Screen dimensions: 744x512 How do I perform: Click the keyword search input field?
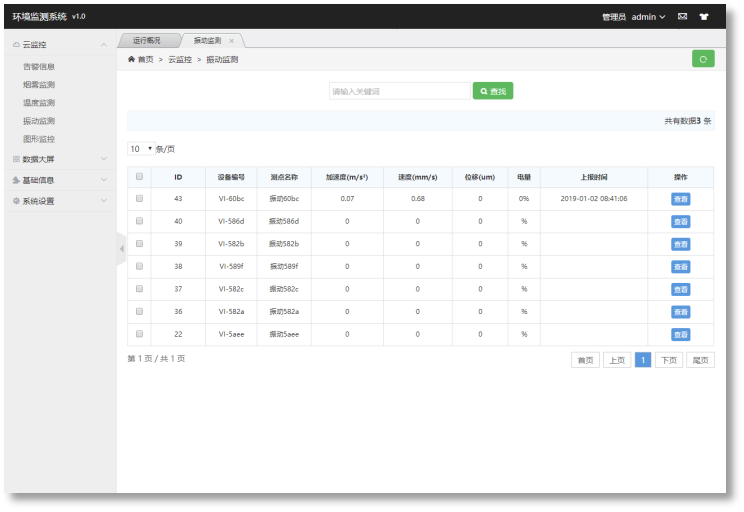(399, 91)
